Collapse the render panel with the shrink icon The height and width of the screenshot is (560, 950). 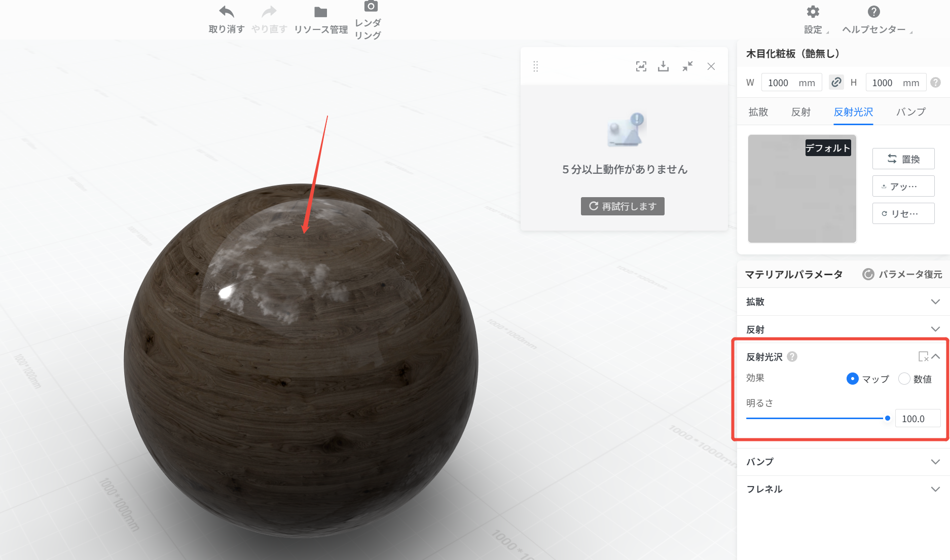point(687,66)
